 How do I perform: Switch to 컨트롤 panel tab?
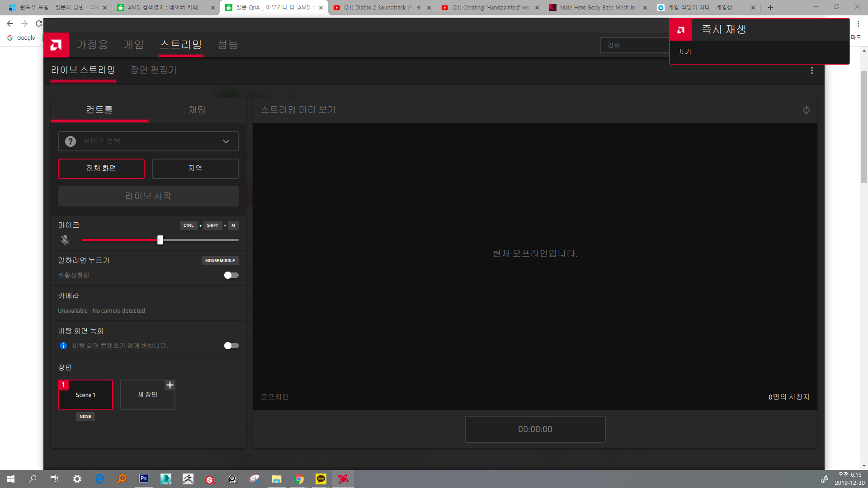click(99, 110)
